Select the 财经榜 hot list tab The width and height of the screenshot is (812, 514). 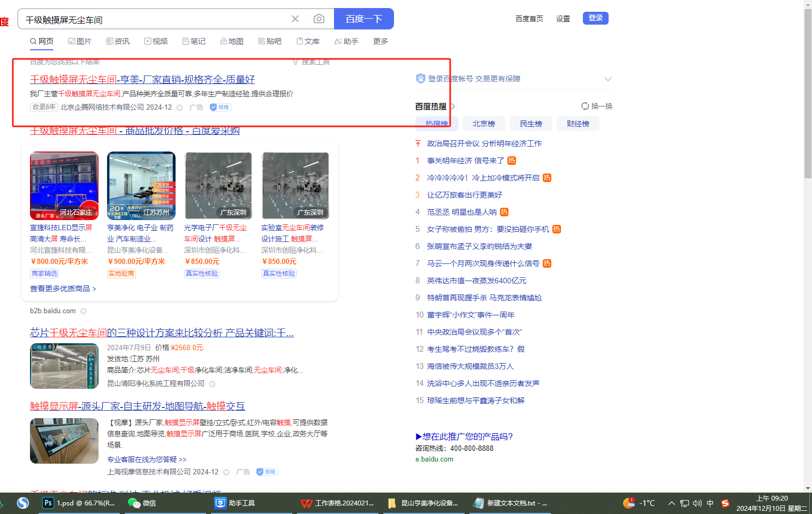tap(578, 124)
